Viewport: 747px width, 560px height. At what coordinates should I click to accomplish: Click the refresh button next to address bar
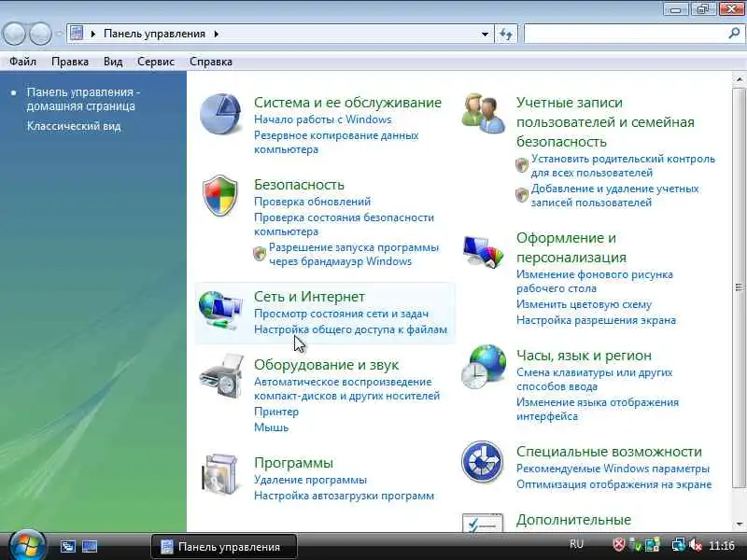pos(505,34)
